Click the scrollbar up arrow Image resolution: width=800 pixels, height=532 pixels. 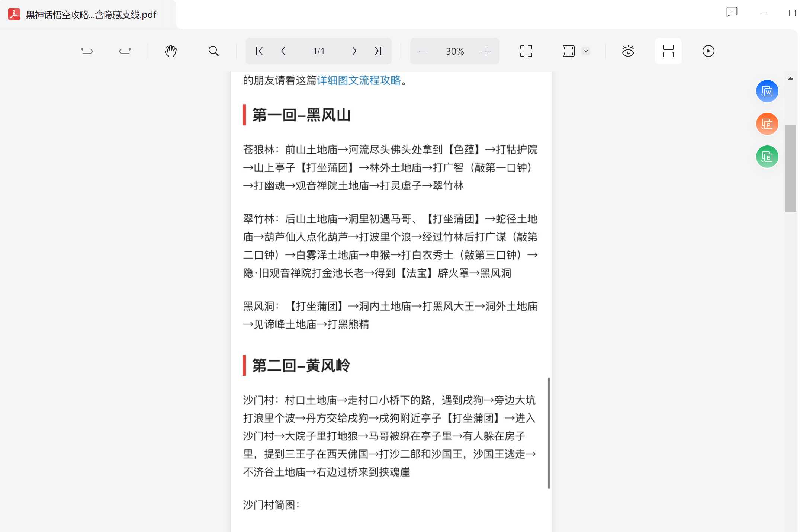(791, 78)
